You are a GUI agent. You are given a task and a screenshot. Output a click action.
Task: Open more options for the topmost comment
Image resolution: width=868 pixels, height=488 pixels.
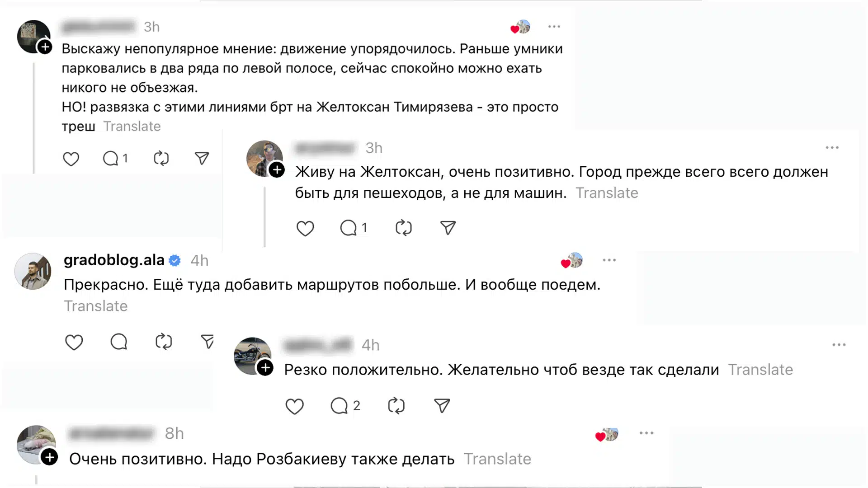click(554, 27)
